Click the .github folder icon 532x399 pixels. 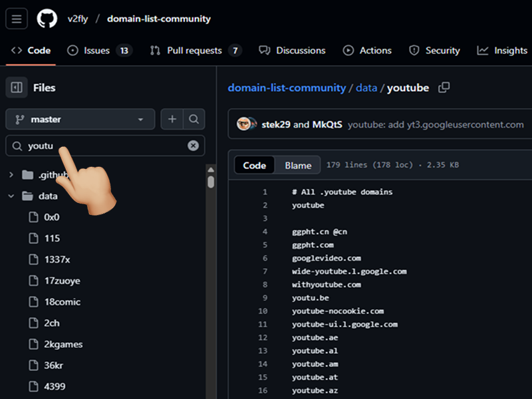[x=27, y=174]
